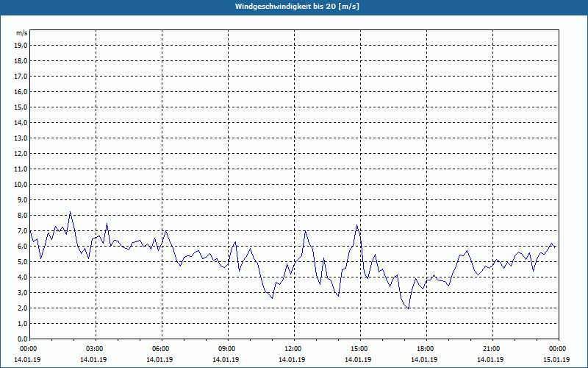Pick the '21:00' time label
Viewport: 588px width, 368px height.
click(492, 349)
